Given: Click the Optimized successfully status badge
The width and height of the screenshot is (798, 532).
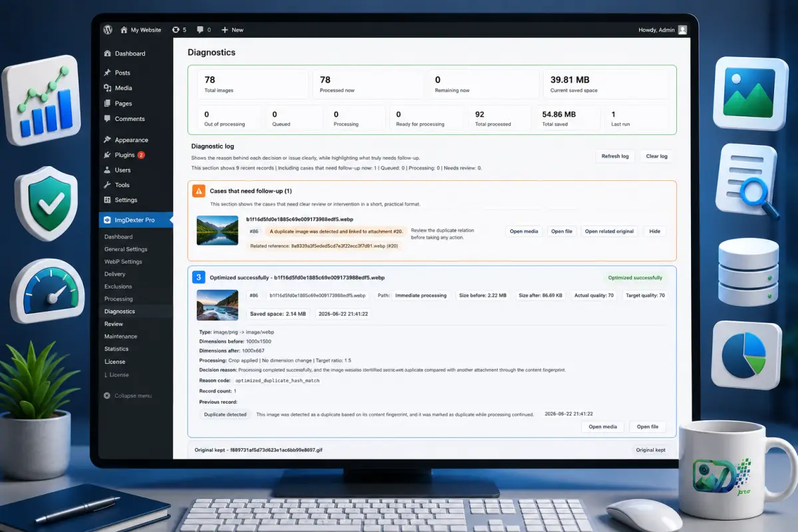Looking at the screenshot, I should pyautogui.click(x=635, y=278).
